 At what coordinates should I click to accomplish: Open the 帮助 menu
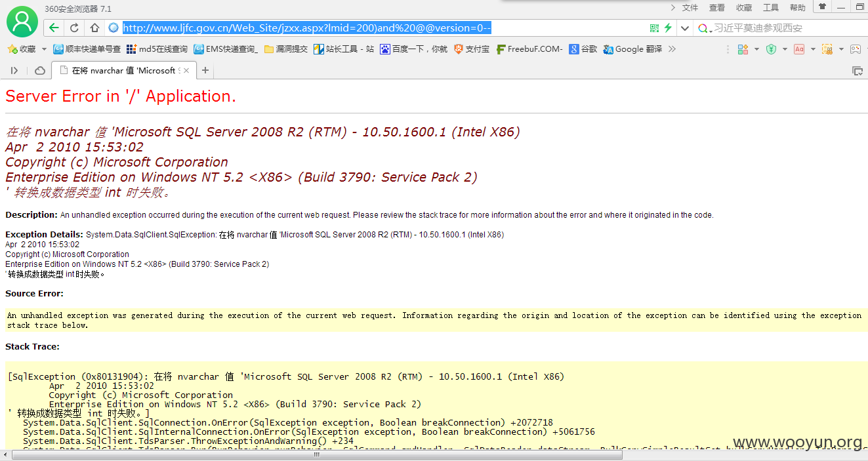tap(798, 8)
